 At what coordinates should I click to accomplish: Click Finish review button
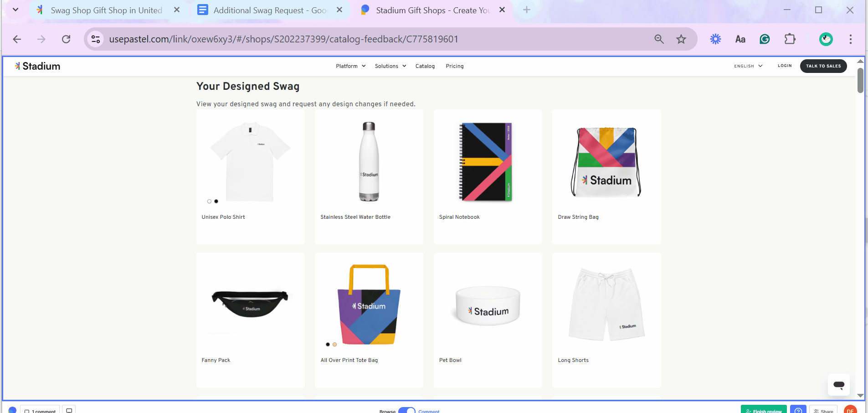click(x=764, y=409)
